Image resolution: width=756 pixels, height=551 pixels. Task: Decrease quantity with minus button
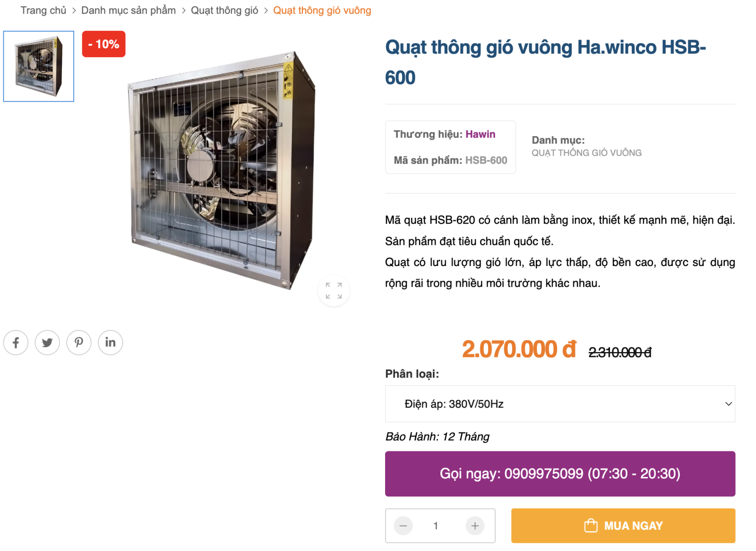coord(403,525)
